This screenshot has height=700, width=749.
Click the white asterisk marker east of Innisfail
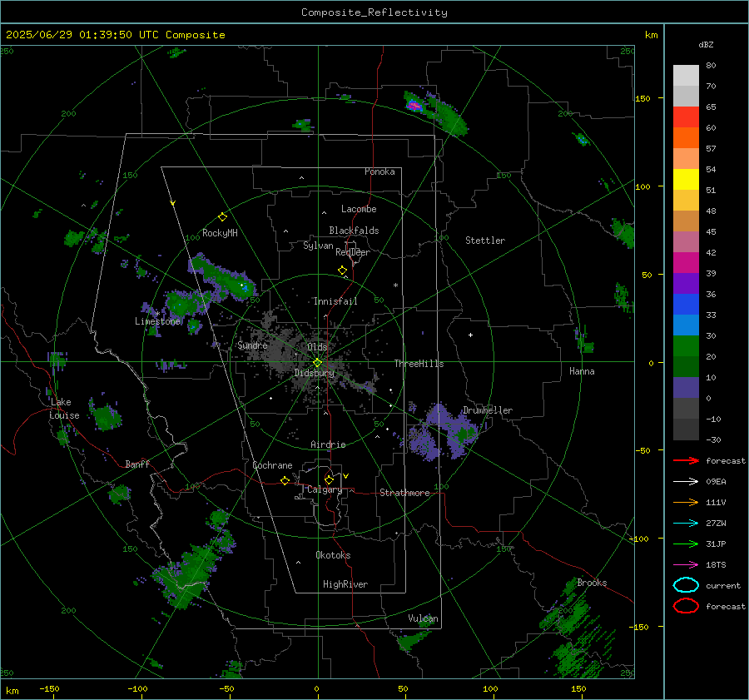395,285
